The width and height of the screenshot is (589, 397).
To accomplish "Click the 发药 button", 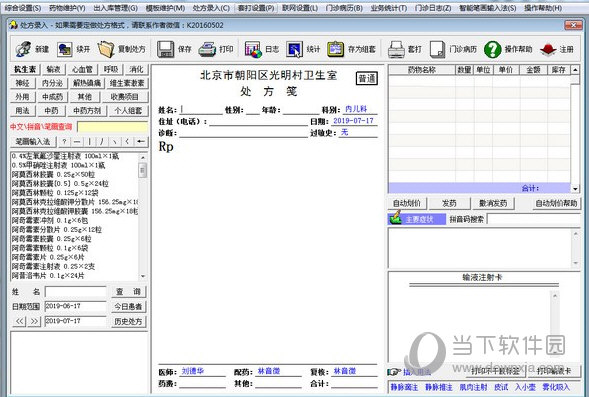I will click(x=449, y=203).
